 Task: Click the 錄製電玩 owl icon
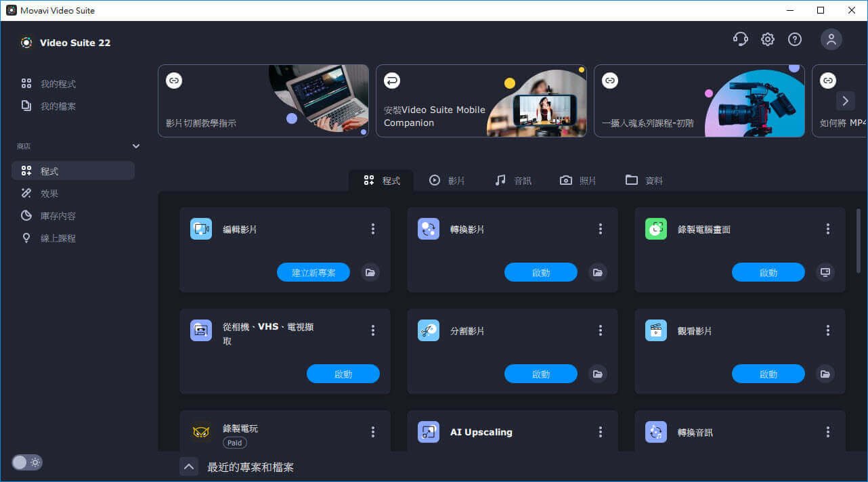tap(201, 432)
